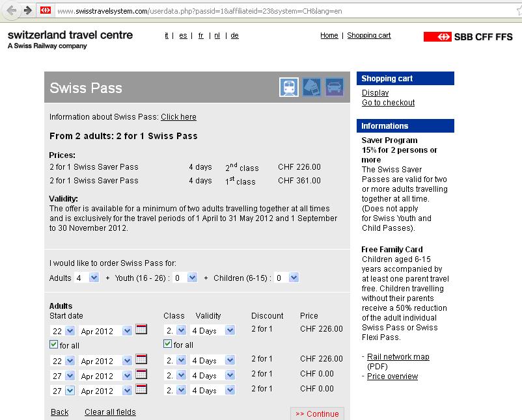Follow the Go to checkout link
The image size is (522, 420).
tap(388, 103)
